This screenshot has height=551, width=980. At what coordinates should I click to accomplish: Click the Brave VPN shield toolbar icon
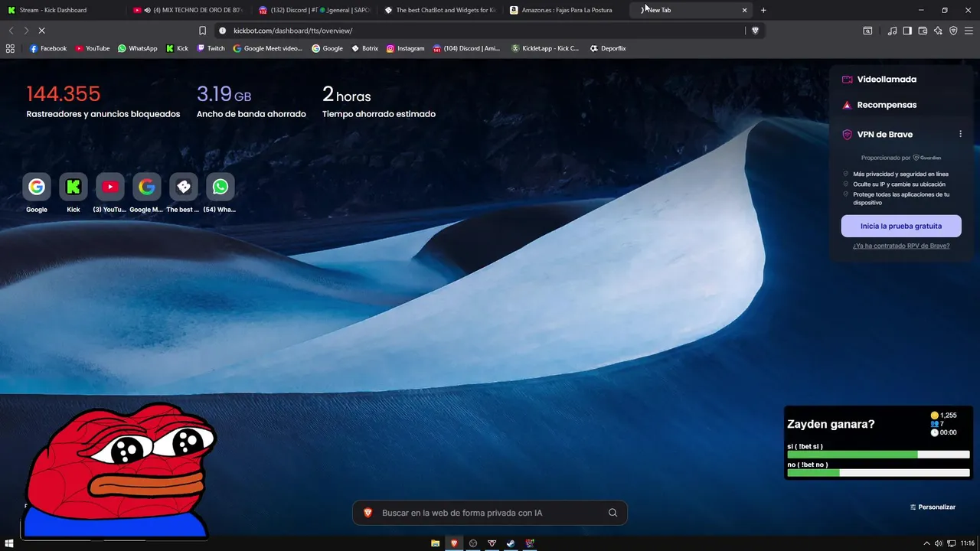click(x=953, y=31)
